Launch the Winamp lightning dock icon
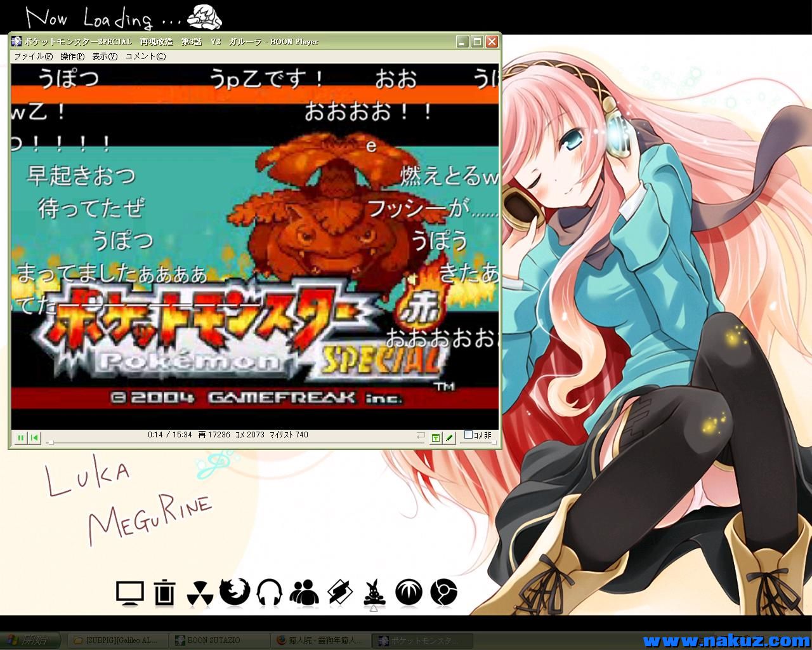Screen dimensions: 812x650 pyautogui.click(x=339, y=592)
